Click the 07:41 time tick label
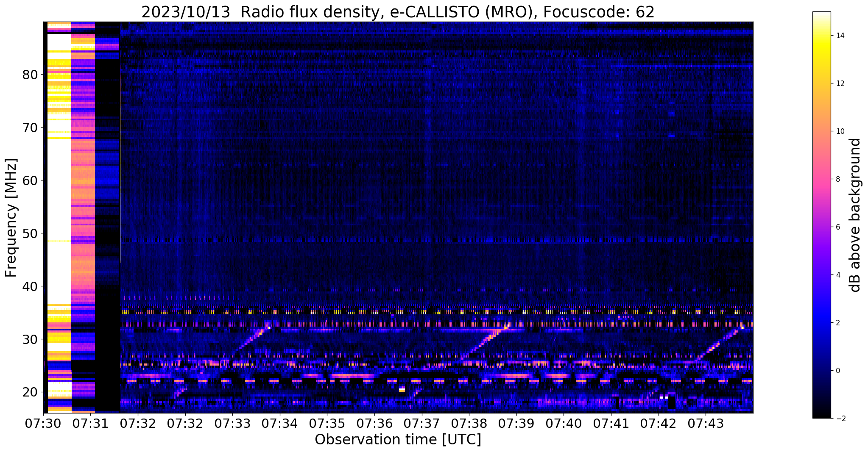868x452 pixels. click(x=611, y=423)
